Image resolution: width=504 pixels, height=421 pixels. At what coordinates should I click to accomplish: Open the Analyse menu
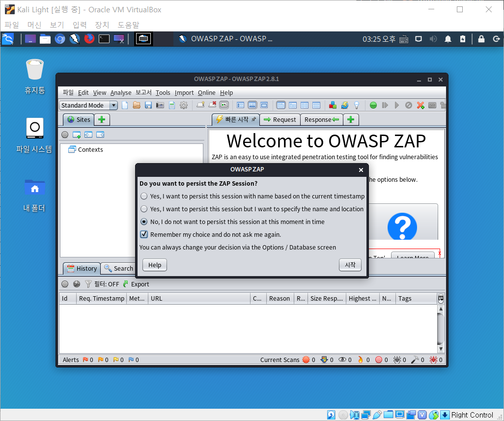pos(121,92)
